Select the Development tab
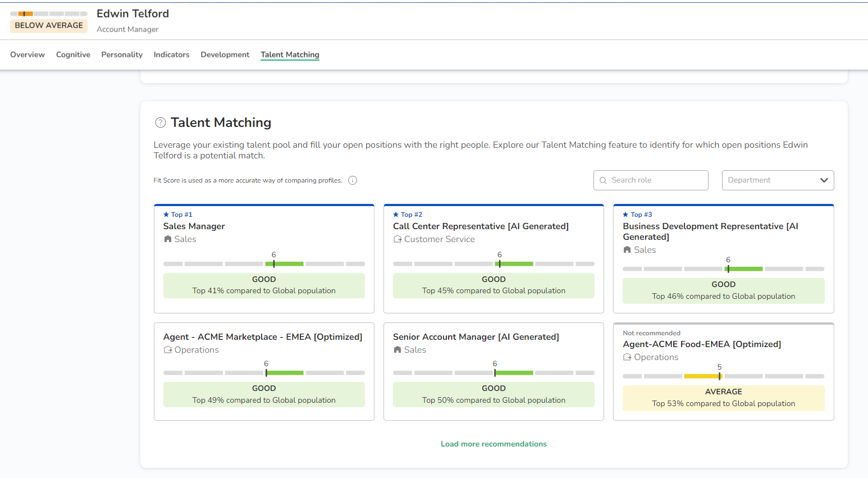The image size is (868, 478). pyautogui.click(x=225, y=54)
